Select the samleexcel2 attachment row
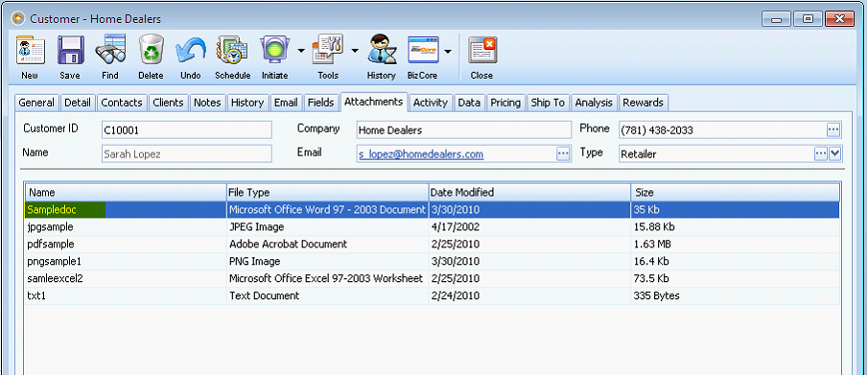The height and width of the screenshot is (376, 868). click(433, 278)
